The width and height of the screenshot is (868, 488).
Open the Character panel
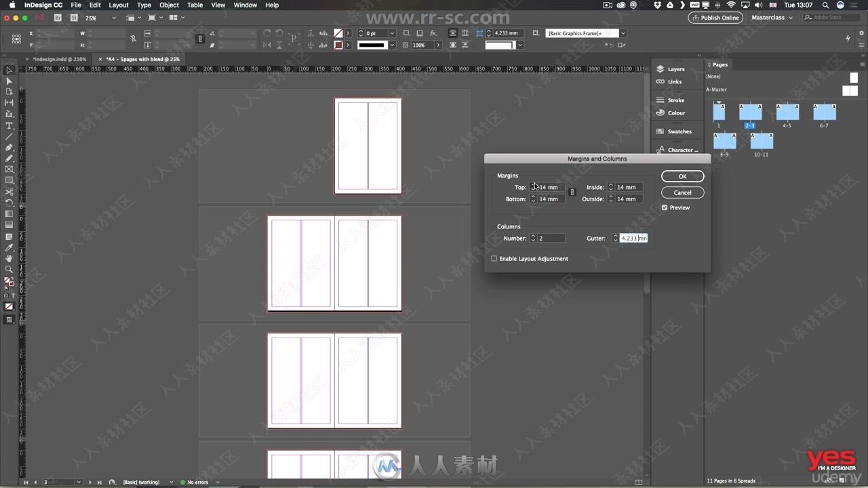tap(676, 150)
